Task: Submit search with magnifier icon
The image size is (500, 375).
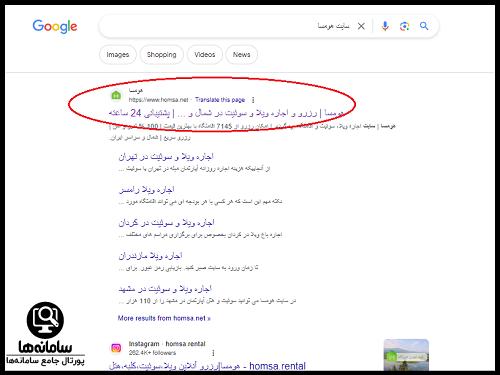Action: pos(424,26)
